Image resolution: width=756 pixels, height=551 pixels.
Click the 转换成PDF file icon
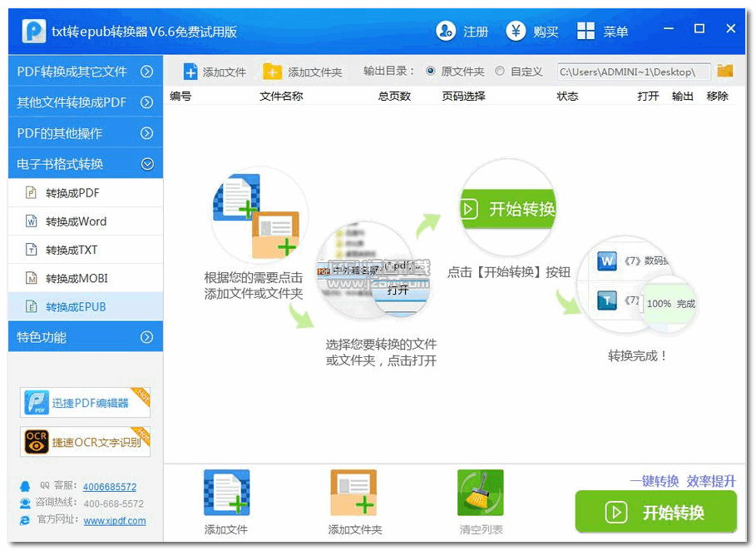click(x=32, y=193)
